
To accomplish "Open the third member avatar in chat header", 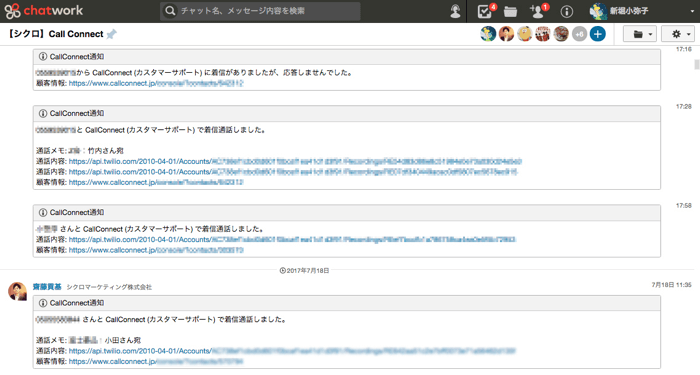I will click(x=525, y=34).
